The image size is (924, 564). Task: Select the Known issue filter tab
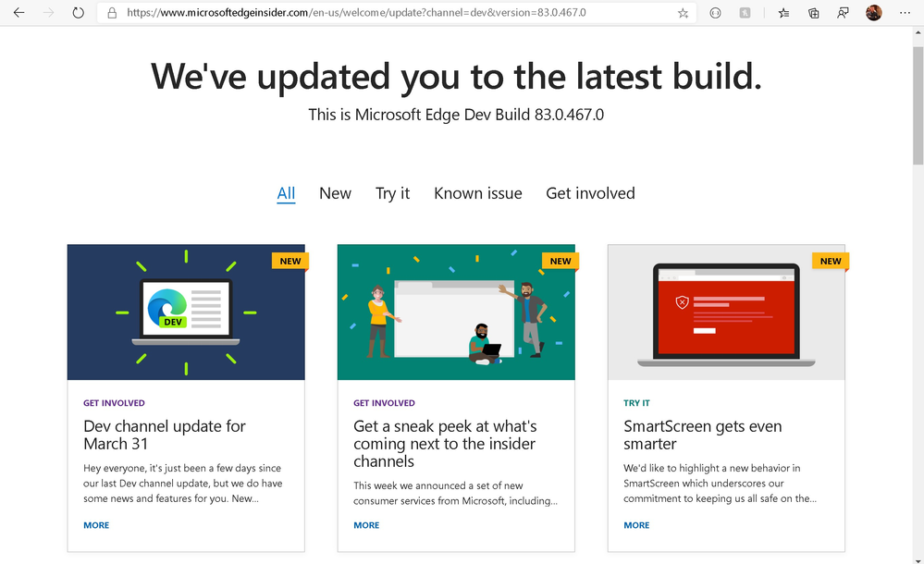coord(478,193)
